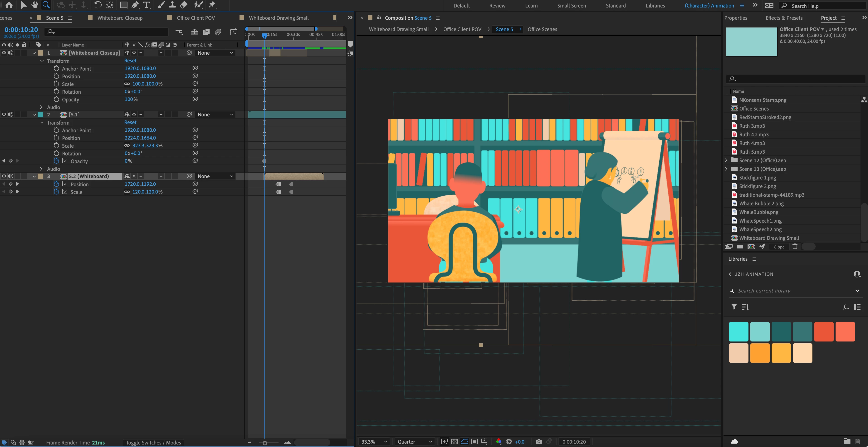Select the Puppet Pin tool
This screenshot has height=447, width=868.
(x=212, y=5)
